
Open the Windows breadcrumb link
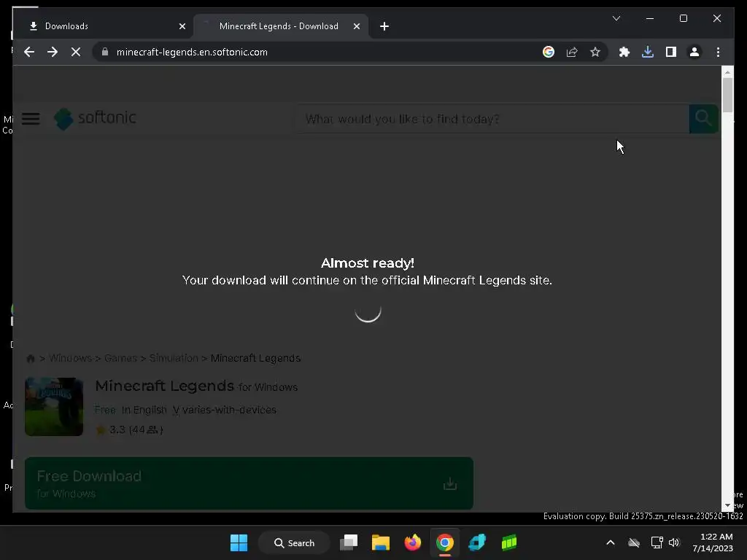70,358
